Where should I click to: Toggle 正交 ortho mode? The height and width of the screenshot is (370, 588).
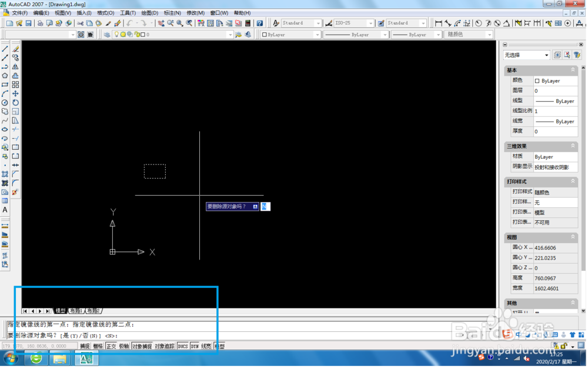pos(111,347)
